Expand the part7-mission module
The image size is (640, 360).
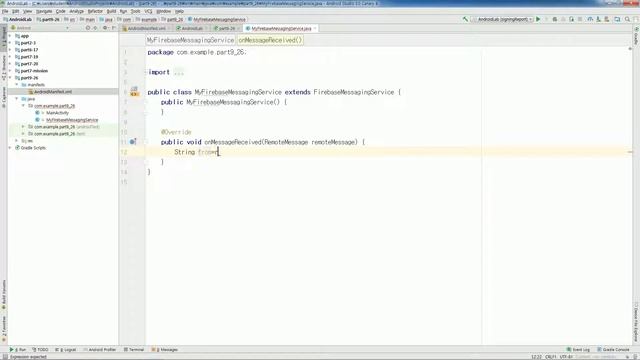[10, 71]
